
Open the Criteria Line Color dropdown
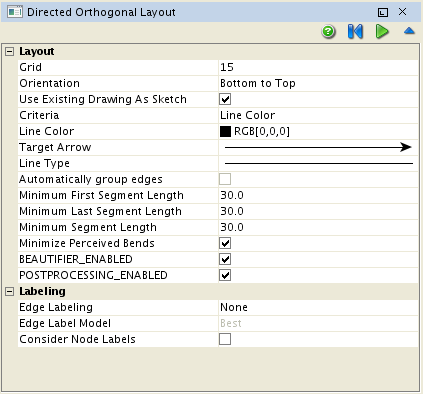[318, 115]
